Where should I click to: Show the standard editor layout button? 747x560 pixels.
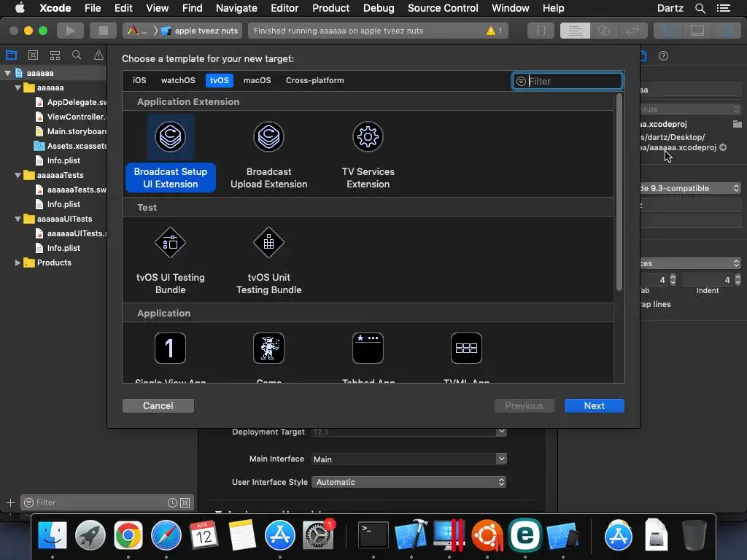[575, 31]
